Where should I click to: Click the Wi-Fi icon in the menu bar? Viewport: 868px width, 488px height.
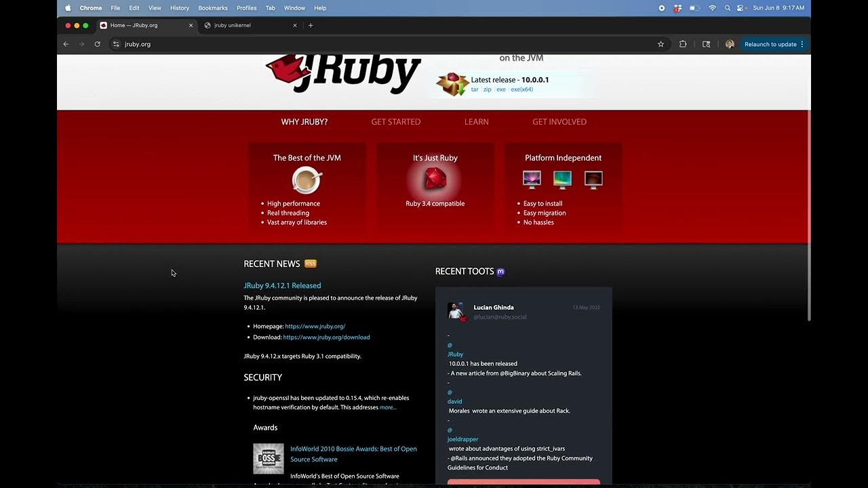[x=713, y=7]
